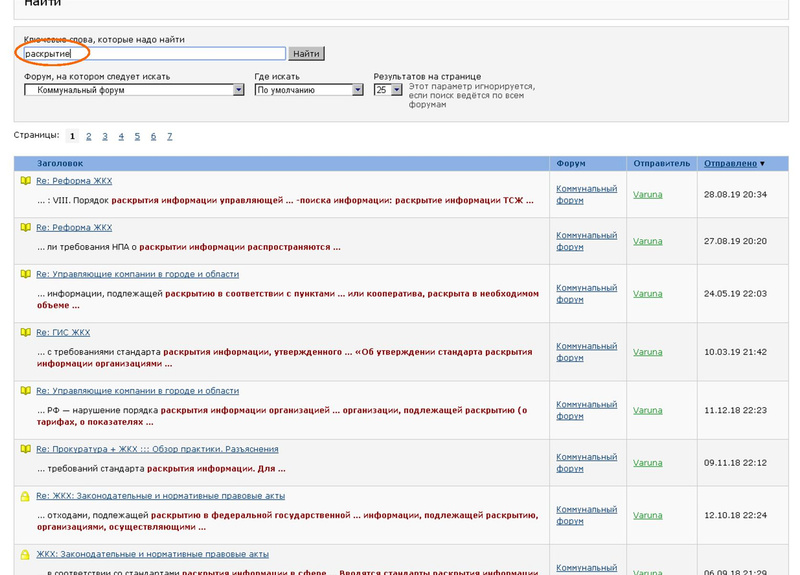Click the lock icon on the 06.09.18 result
Screen dimensions: 800x575
26,554
